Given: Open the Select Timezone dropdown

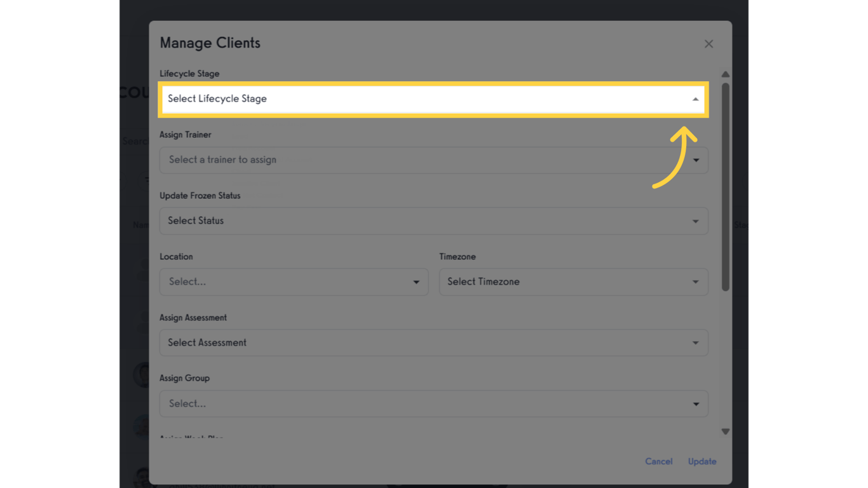Looking at the screenshot, I should pos(573,281).
